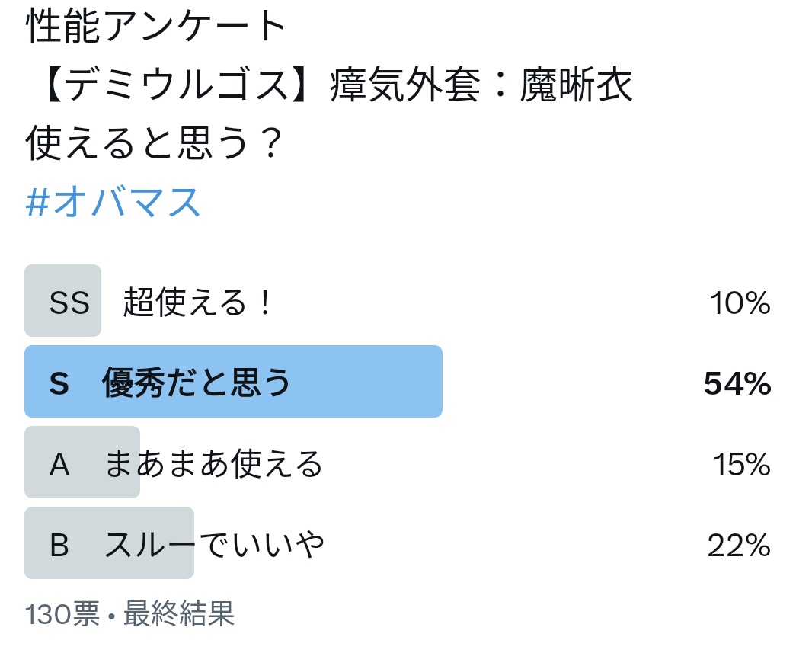This screenshot has height=653, width=812.
Task: Click the 最終結果 status text
Action: point(179,614)
